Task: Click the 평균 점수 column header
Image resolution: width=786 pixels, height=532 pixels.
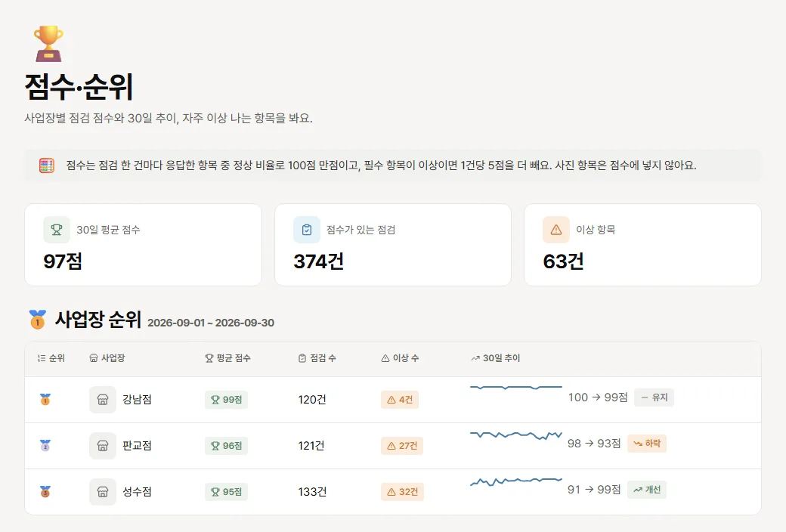Action: pyautogui.click(x=228, y=358)
